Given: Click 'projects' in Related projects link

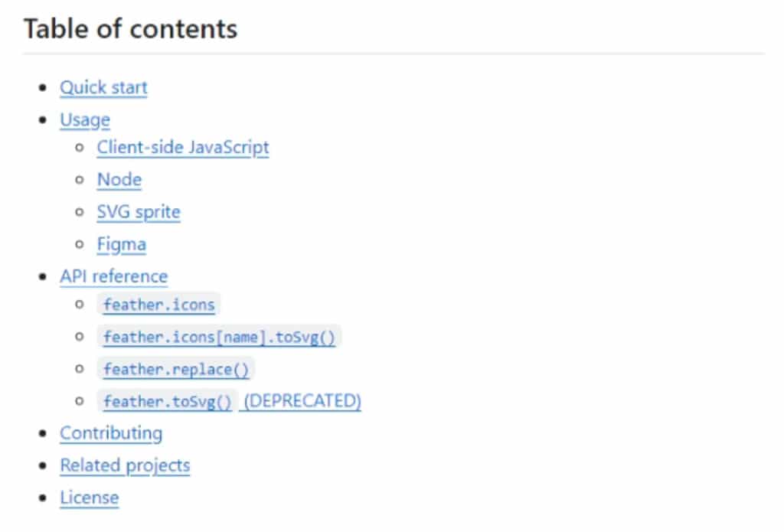Looking at the screenshot, I should pyautogui.click(x=158, y=466).
